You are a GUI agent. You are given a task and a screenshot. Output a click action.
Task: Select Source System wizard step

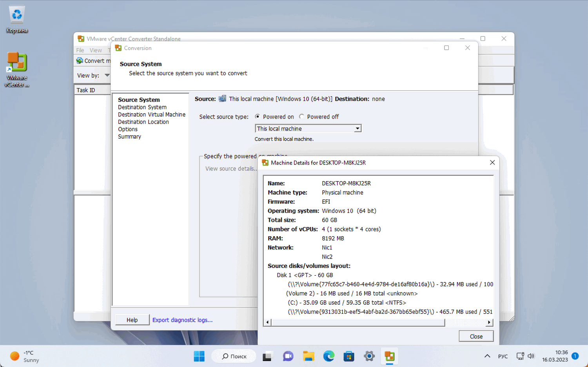(x=139, y=100)
